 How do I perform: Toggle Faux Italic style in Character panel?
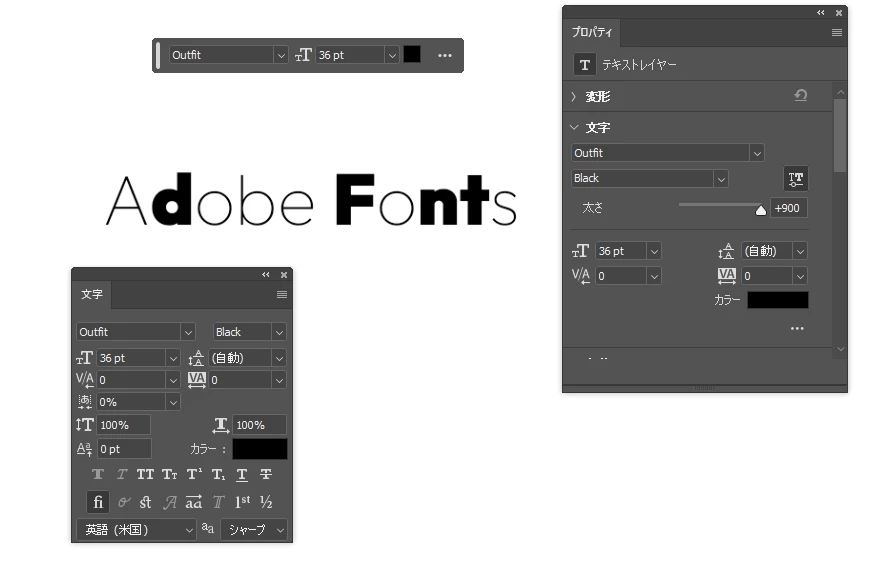121,474
